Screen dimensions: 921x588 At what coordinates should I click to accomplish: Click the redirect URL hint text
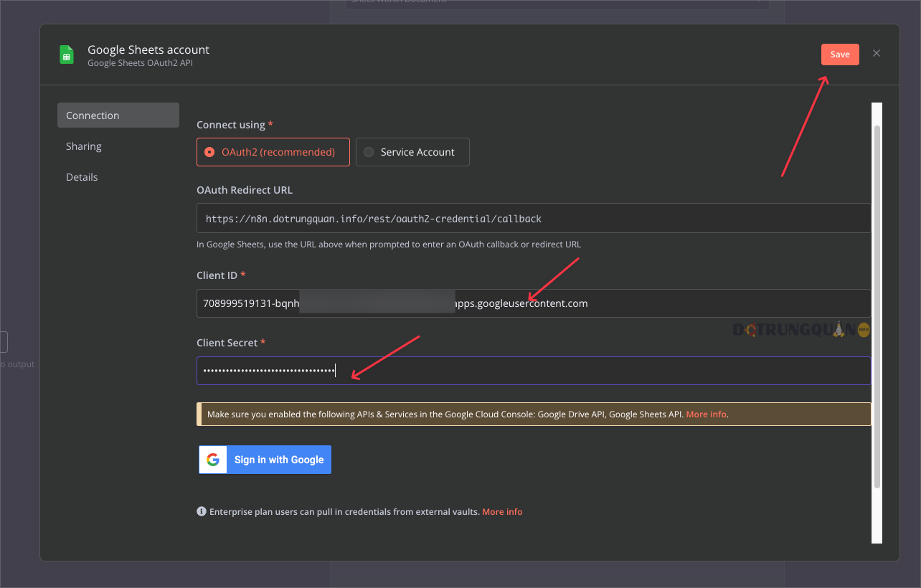click(x=389, y=245)
